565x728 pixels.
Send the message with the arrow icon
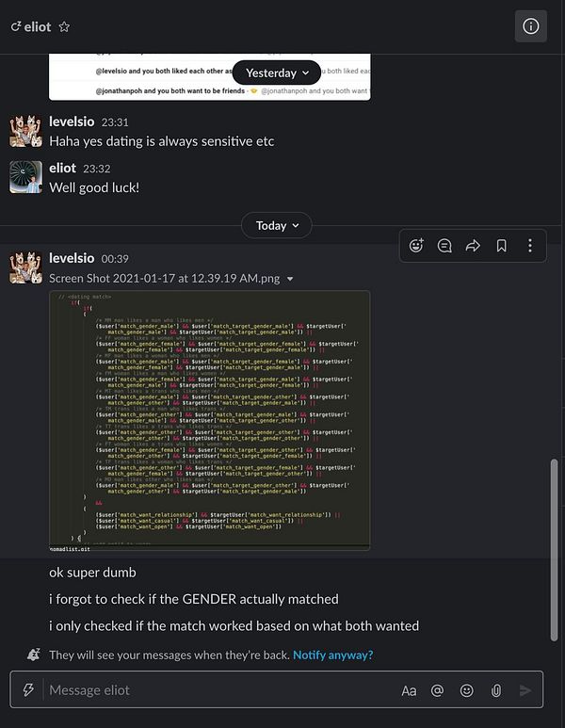click(525, 691)
